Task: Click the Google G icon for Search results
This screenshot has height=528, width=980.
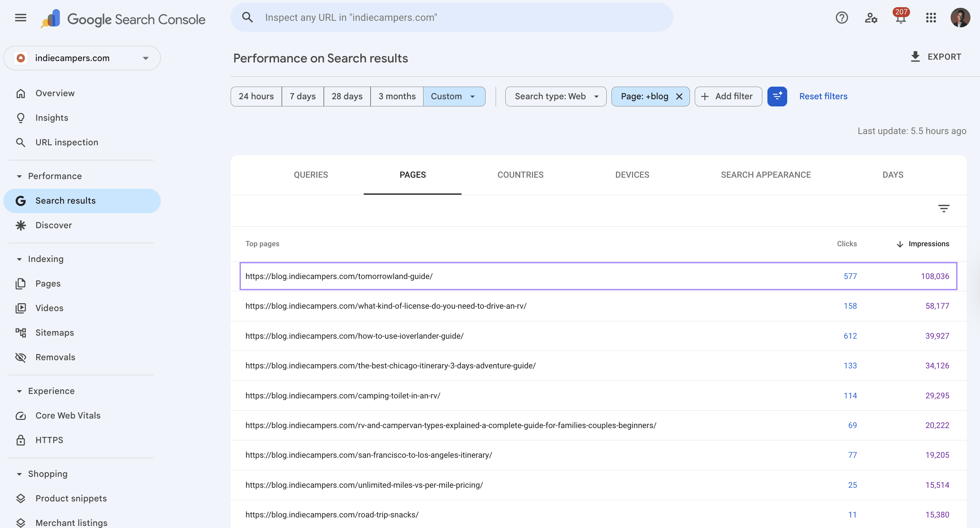Action: pos(20,201)
